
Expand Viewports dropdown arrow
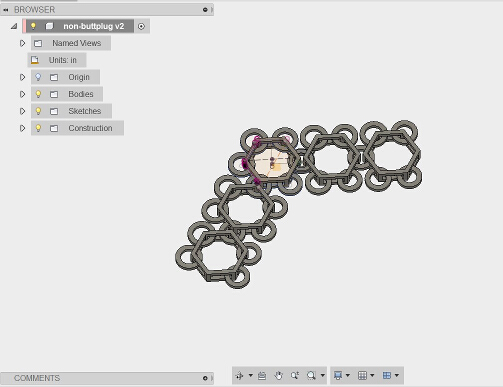pyautogui.click(x=397, y=375)
